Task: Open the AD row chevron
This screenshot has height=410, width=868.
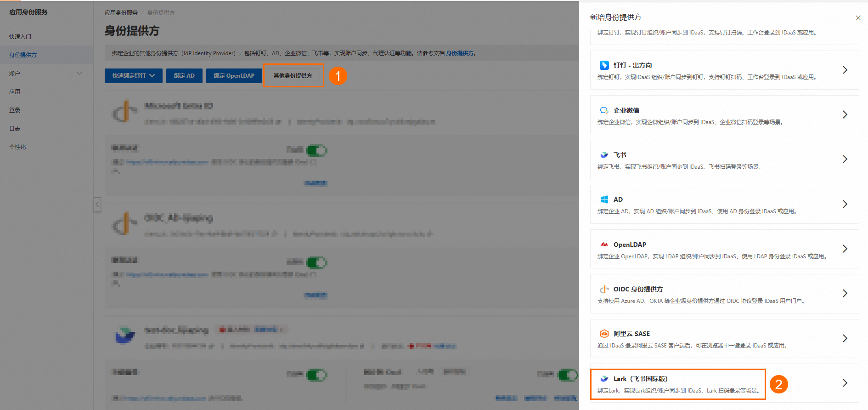Action: tap(845, 204)
